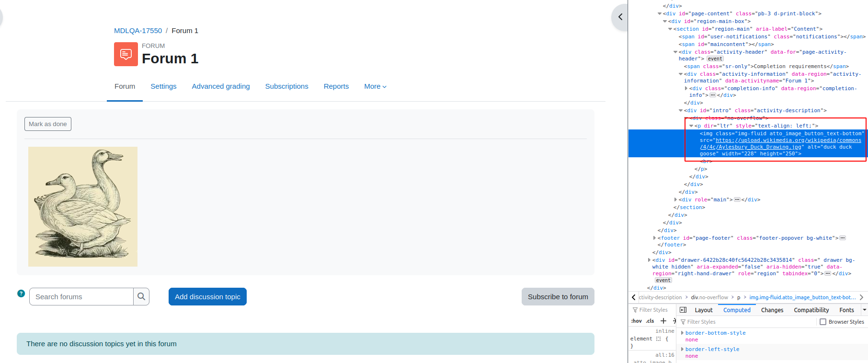Viewport: 868px width, 363px height.
Task: Follow the MDLQA-17550 breadcrumb link
Action: 138,31
